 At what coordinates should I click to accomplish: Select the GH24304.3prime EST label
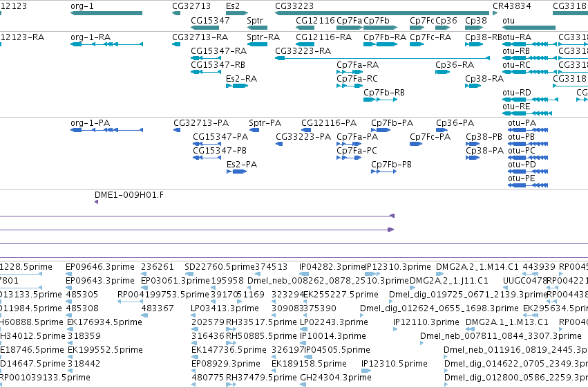pyautogui.click(x=336, y=378)
